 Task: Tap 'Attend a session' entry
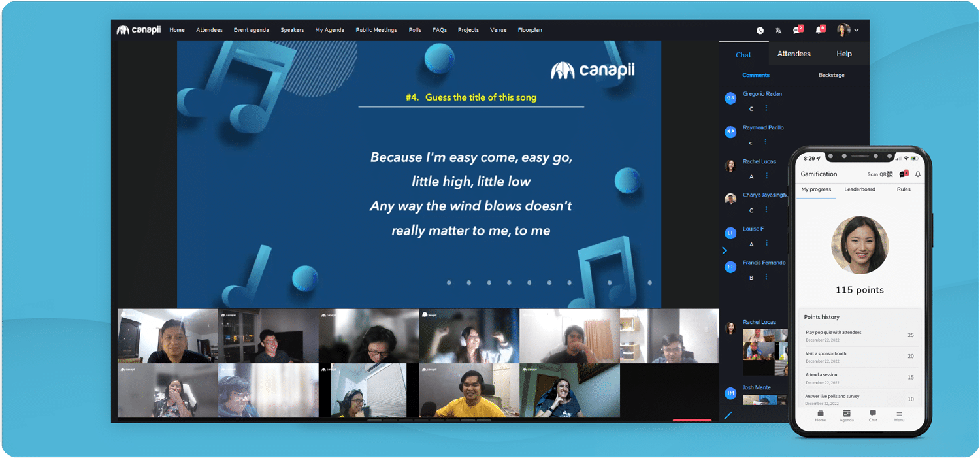(860, 378)
